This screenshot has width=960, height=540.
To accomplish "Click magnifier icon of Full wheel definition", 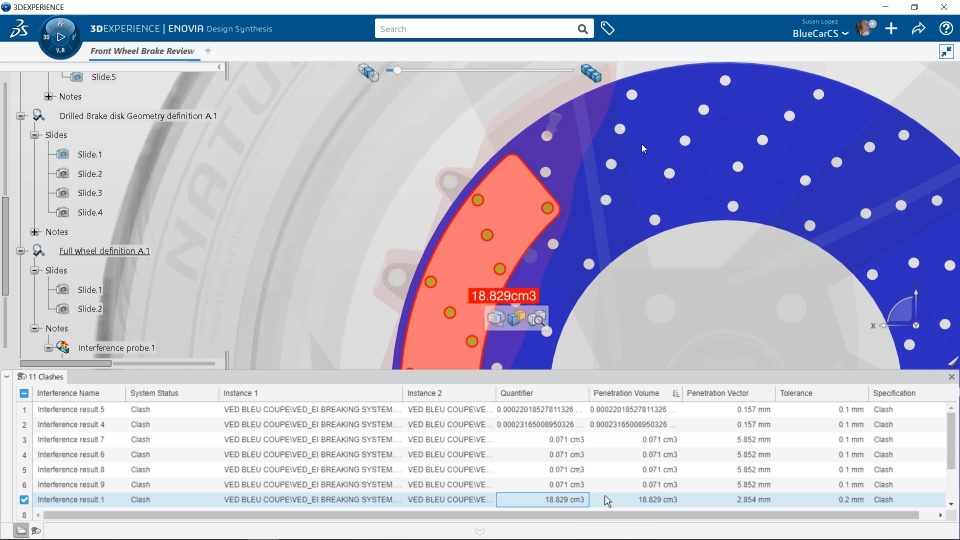I will pyautogui.click(x=39, y=251).
